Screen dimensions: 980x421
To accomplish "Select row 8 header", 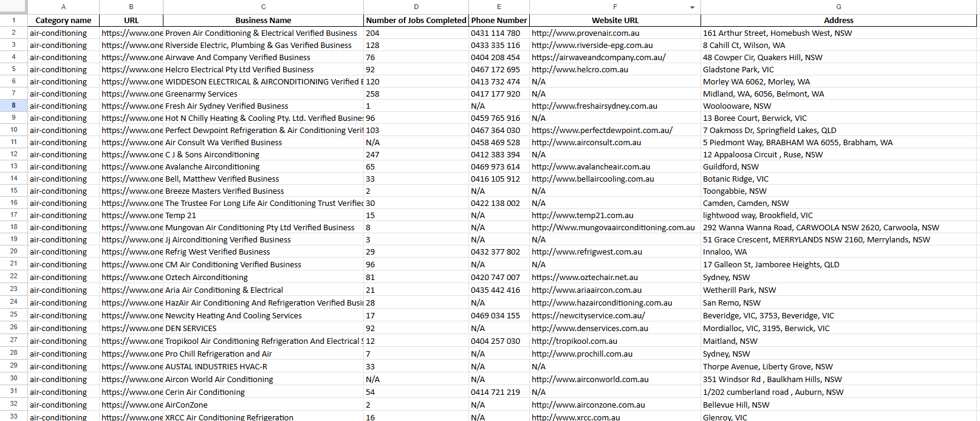I will pyautogui.click(x=13, y=106).
